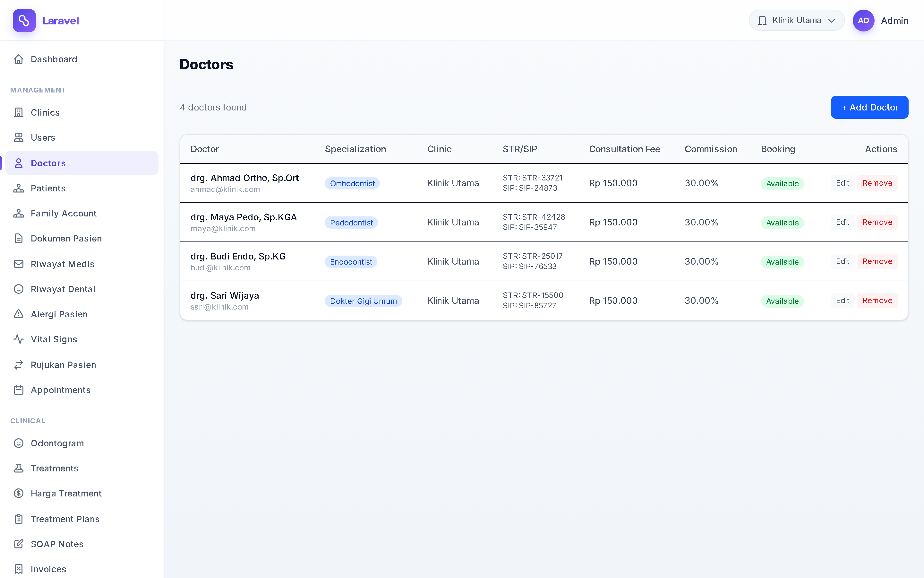Edit drg. Budi Endo row
The width and height of the screenshot is (924, 578).
tap(842, 261)
